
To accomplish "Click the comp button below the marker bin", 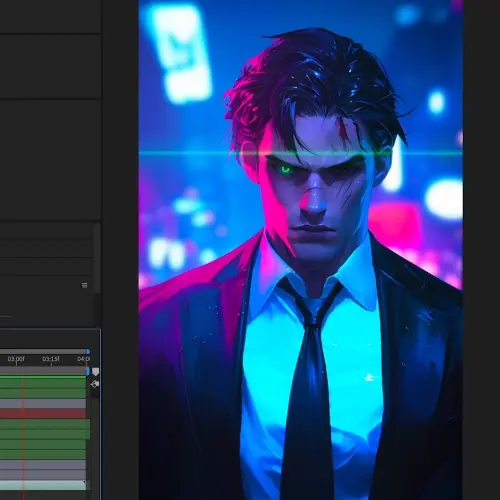I will [x=95, y=384].
